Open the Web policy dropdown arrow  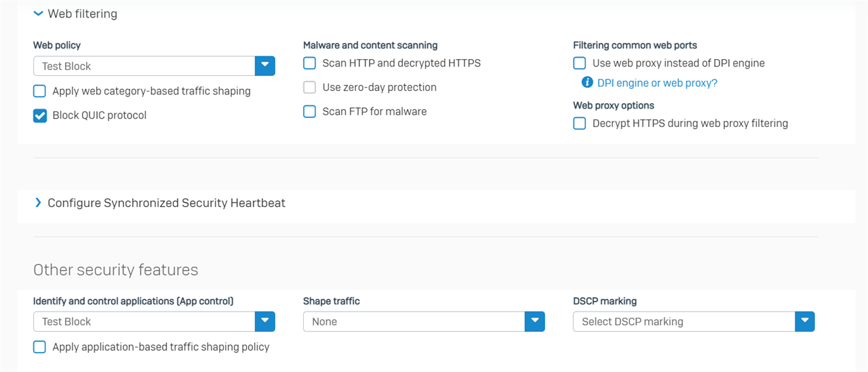(265, 66)
